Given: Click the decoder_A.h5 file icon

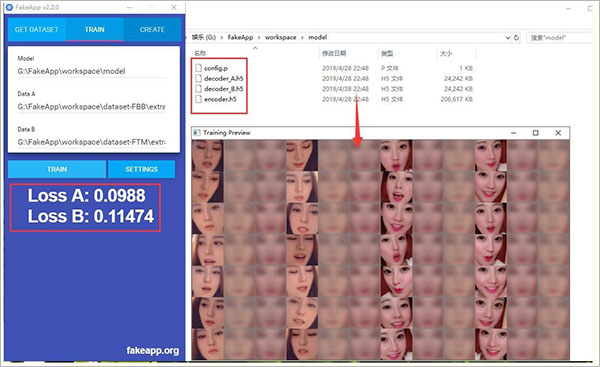Looking at the screenshot, I should [198, 78].
